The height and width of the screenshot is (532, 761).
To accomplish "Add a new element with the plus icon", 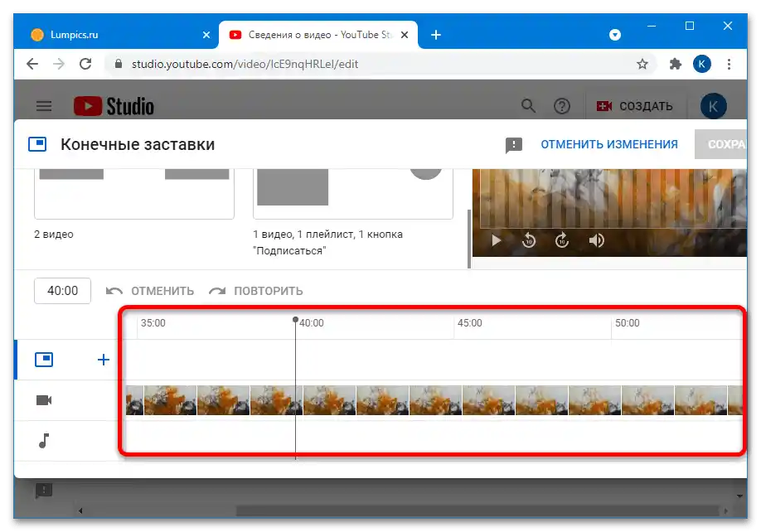I will [103, 360].
